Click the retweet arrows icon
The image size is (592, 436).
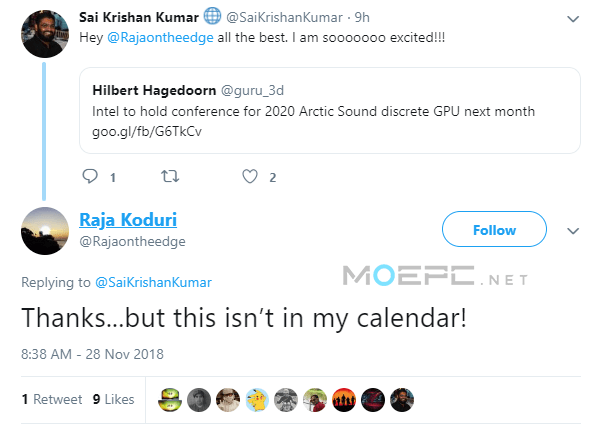point(170,176)
